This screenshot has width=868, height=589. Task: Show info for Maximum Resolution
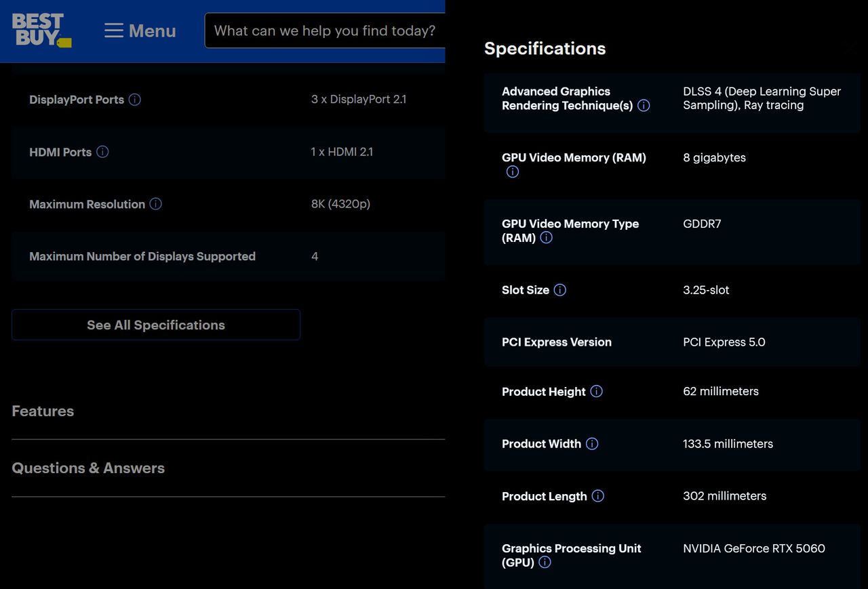(x=155, y=204)
